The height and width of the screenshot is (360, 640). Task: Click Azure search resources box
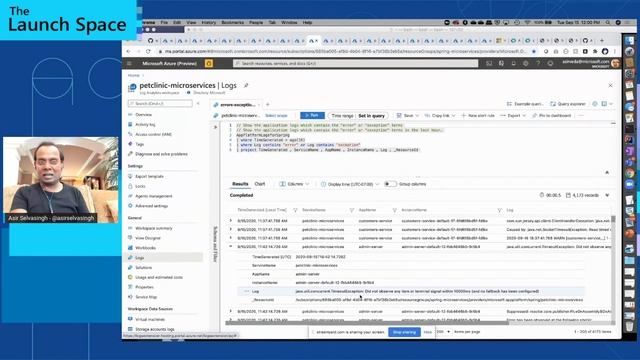tap(355, 63)
